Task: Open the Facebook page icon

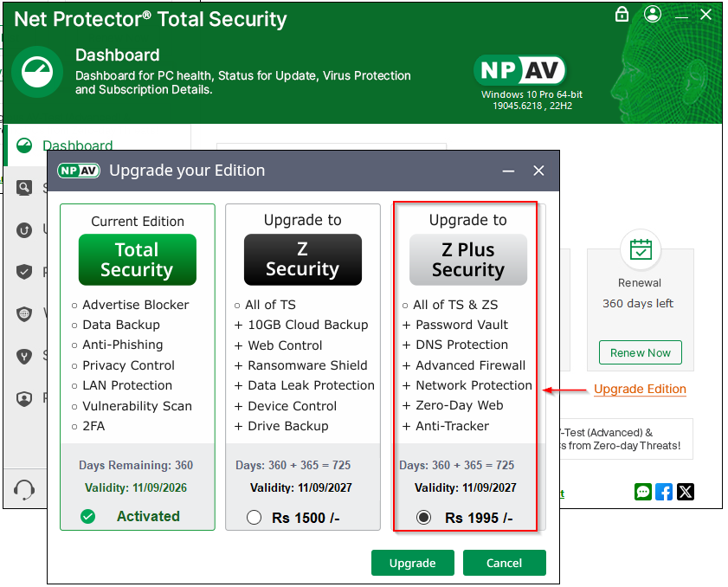Action: point(664,492)
